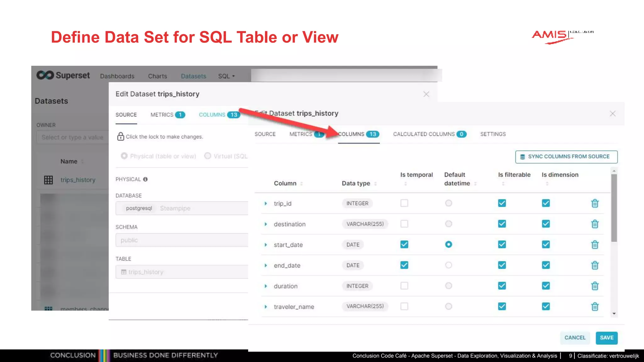The image size is (644, 362).
Task: Enable Is temporal for trip_id
Action: pos(404,203)
